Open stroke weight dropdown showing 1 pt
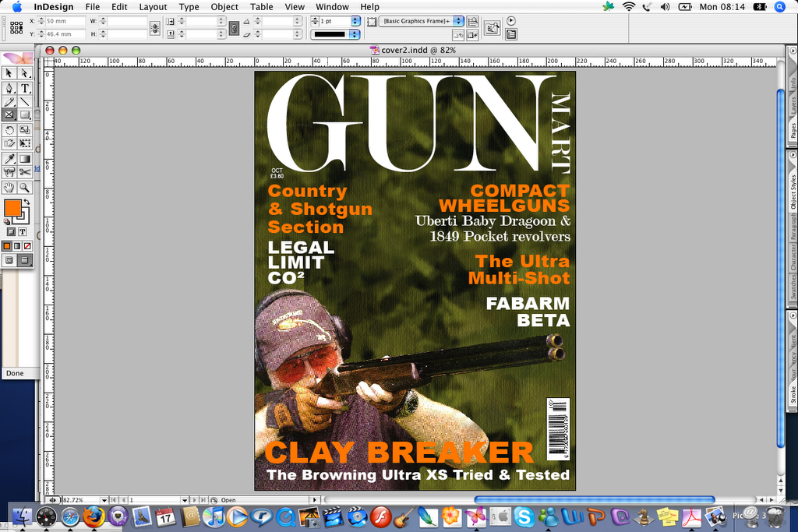This screenshot has height=532, width=798. point(355,21)
